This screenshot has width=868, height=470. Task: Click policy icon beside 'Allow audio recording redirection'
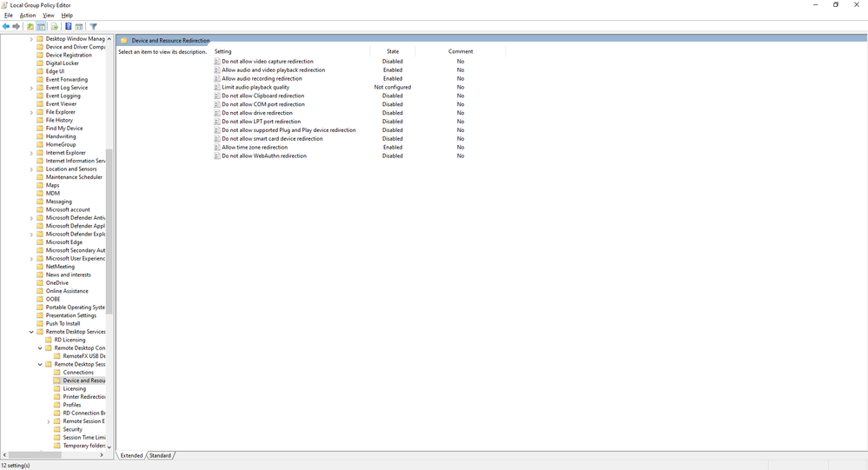(217, 78)
